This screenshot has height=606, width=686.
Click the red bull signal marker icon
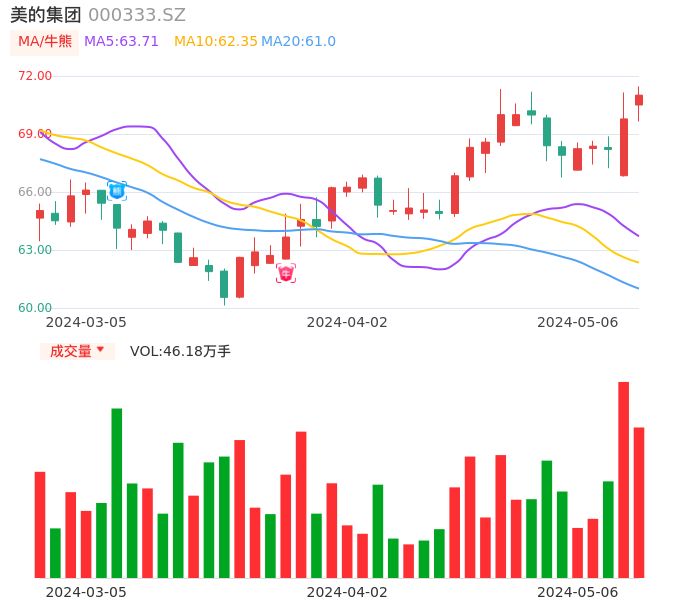pyautogui.click(x=286, y=273)
